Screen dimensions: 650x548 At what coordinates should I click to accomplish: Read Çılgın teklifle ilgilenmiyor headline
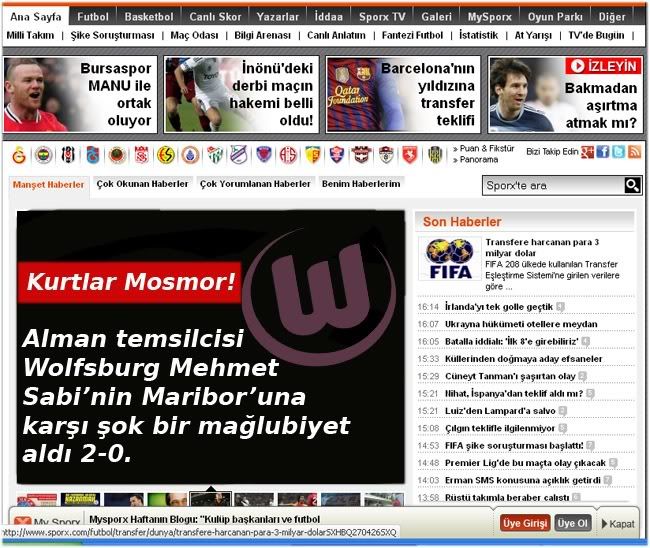coord(500,428)
